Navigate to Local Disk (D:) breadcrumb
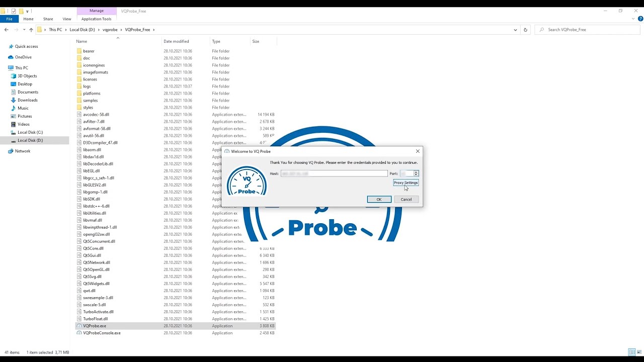Image resolution: width=644 pixels, height=362 pixels. [x=82, y=30]
